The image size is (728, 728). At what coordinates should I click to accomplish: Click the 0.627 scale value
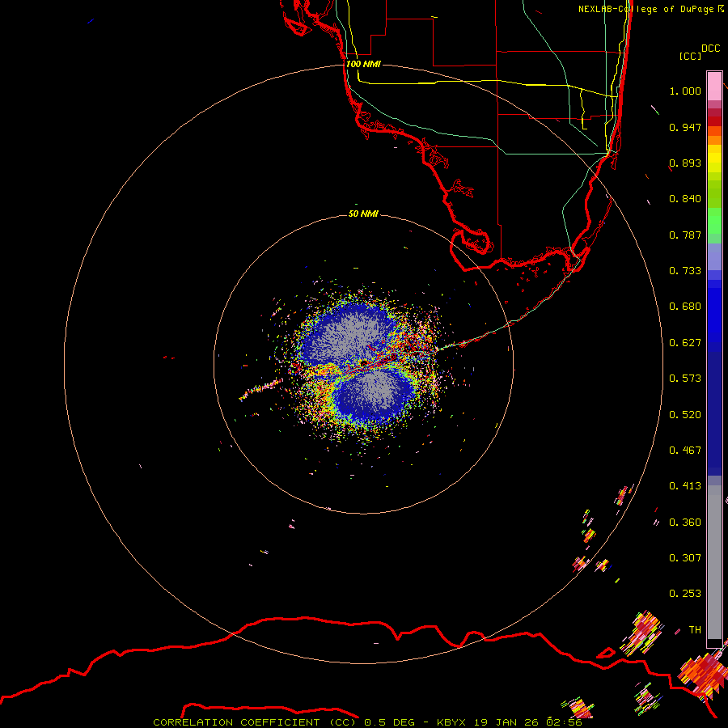tap(685, 343)
